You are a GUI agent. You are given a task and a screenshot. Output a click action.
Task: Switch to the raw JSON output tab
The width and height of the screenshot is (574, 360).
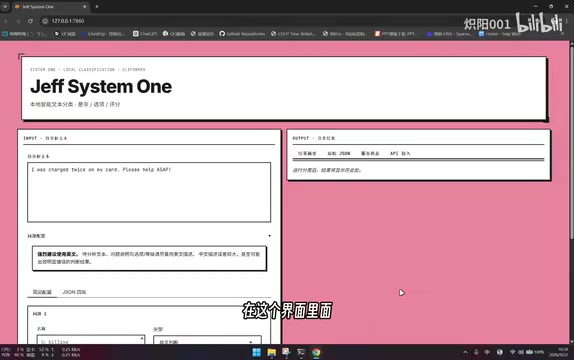tap(339, 153)
